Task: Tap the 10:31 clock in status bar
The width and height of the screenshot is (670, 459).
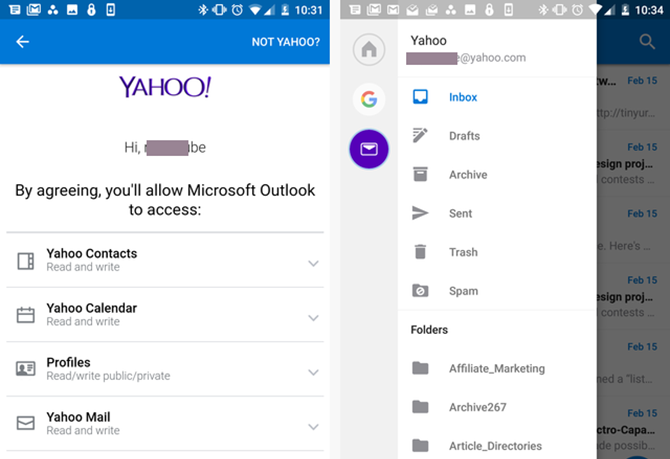Action: [x=309, y=10]
